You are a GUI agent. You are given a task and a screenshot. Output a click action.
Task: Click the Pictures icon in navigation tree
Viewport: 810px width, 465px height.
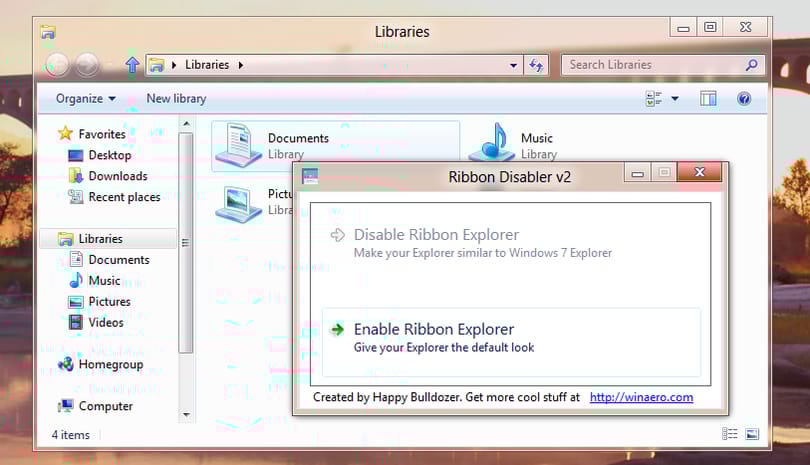[x=76, y=302]
